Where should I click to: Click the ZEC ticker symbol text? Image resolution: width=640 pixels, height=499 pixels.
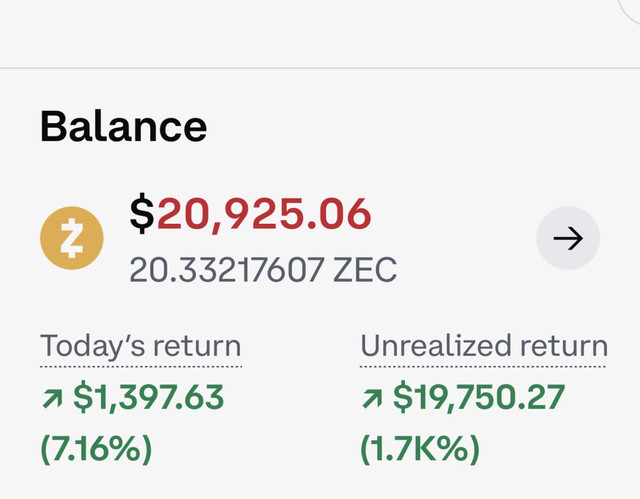click(x=365, y=269)
